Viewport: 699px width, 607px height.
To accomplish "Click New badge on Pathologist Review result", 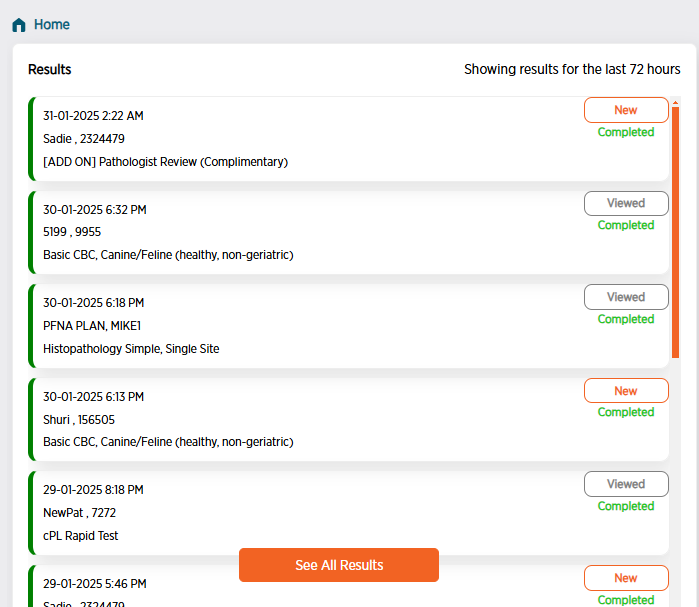I will [626, 110].
